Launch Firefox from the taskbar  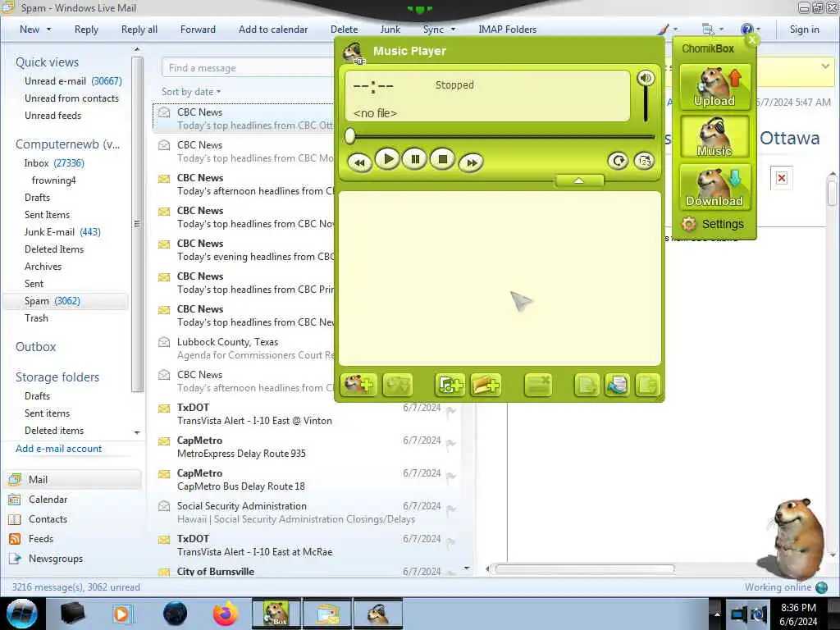tap(226, 614)
